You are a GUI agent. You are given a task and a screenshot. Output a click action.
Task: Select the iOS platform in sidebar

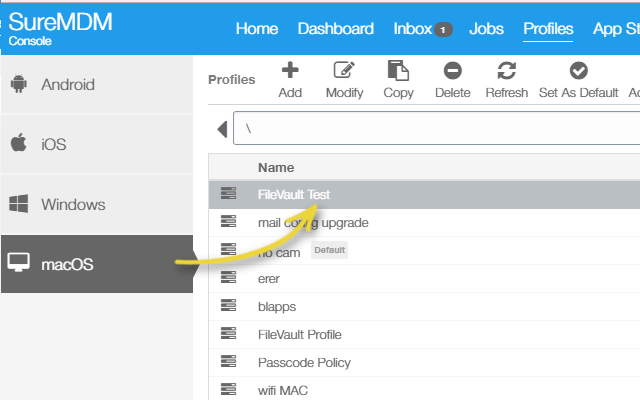pos(96,145)
